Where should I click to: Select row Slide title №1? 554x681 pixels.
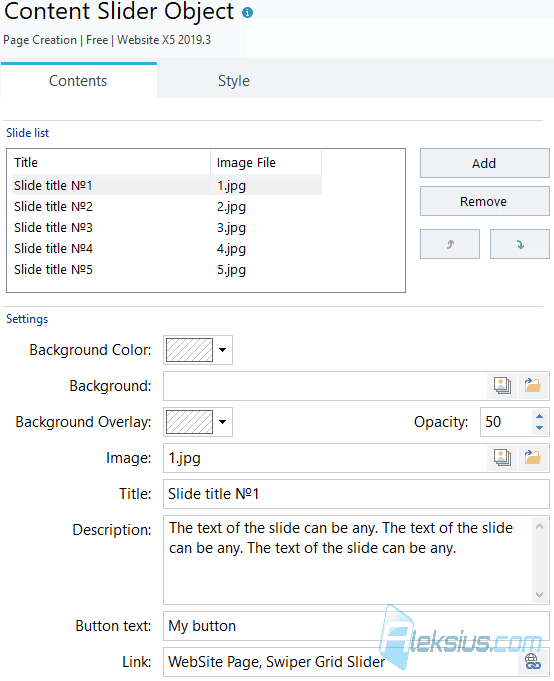167,185
